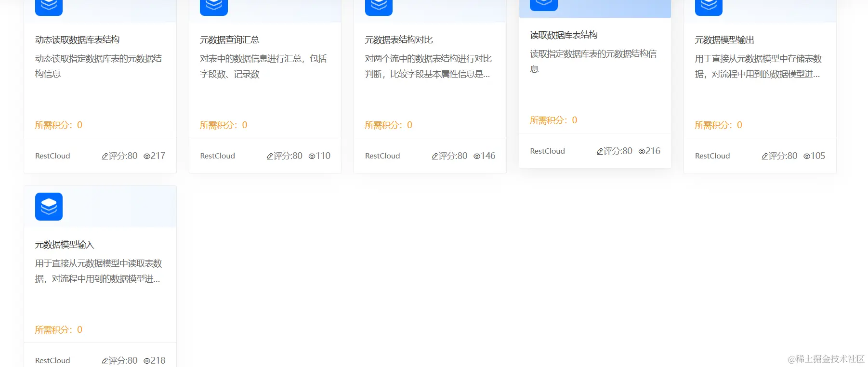Image resolution: width=868 pixels, height=367 pixels.
Task: Click 评分:80 on 元数据查询汇总 card
Action: pos(288,156)
